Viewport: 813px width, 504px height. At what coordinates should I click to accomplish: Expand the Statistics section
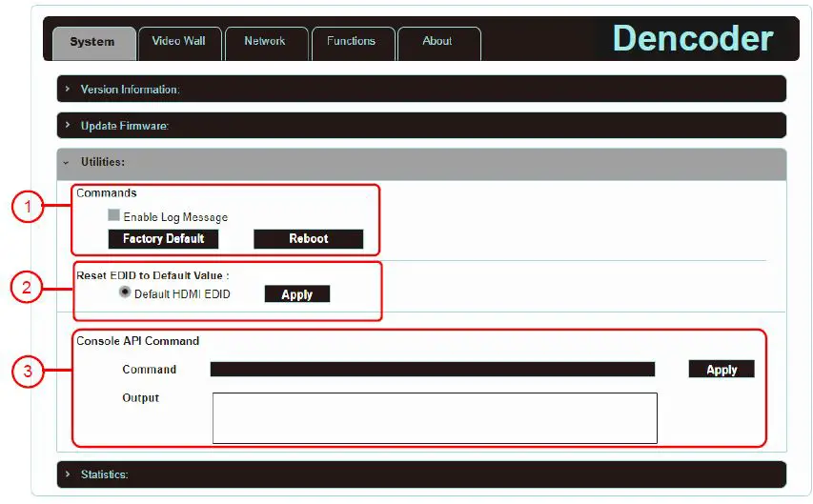(421, 474)
